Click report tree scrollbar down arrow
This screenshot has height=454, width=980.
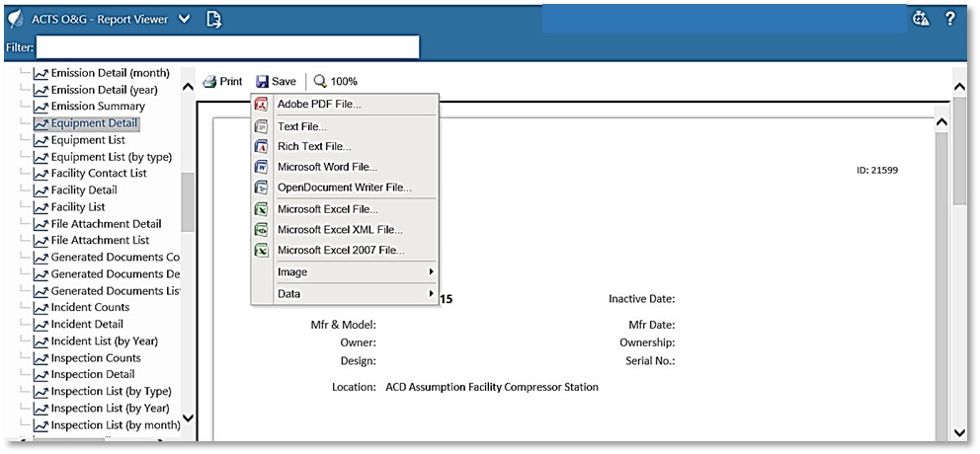click(x=188, y=417)
